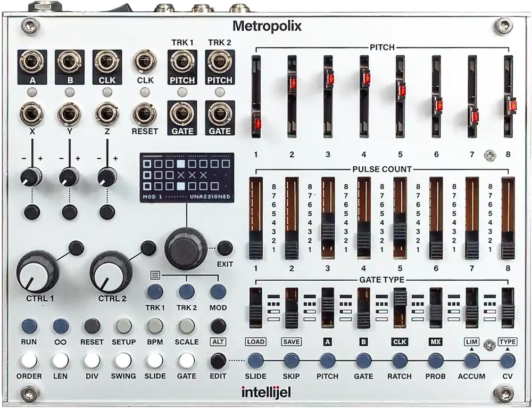
Task: Hit the dark RESET button
Action: (x=92, y=326)
